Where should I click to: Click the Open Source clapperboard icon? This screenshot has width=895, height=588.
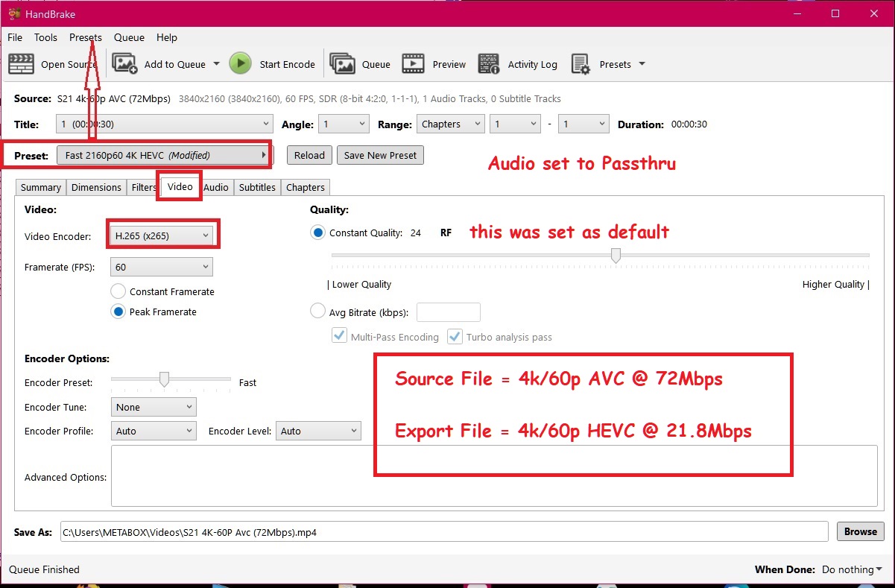22,64
